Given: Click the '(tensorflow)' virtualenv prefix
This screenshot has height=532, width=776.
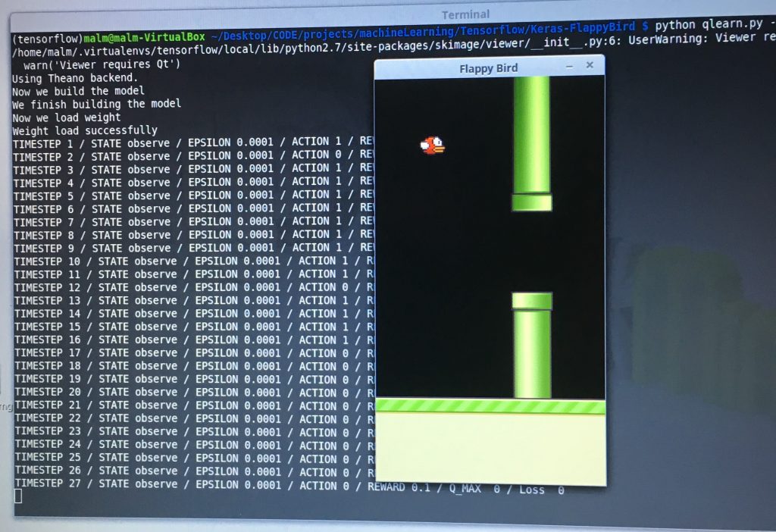Looking at the screenshot, I should [47, 39].
